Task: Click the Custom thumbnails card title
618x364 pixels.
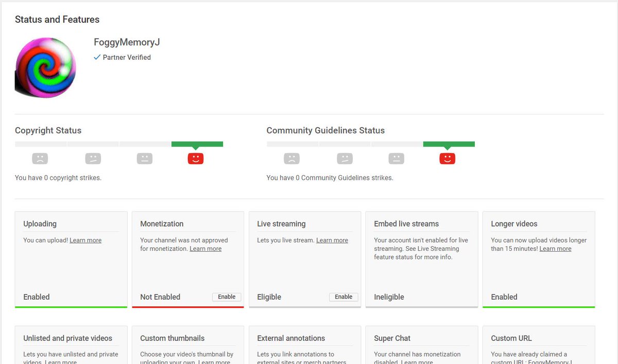Action: pos(172,338)
